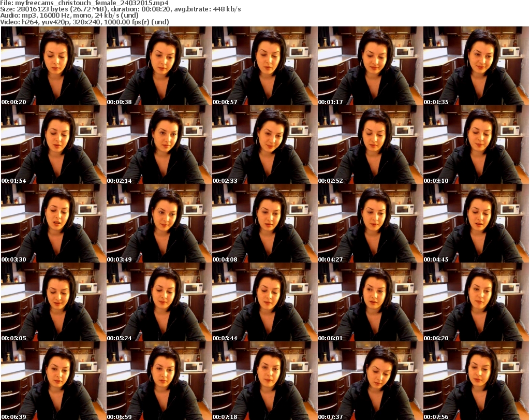Click the thumbnail timestamped 00:00:20

[53, 66]
